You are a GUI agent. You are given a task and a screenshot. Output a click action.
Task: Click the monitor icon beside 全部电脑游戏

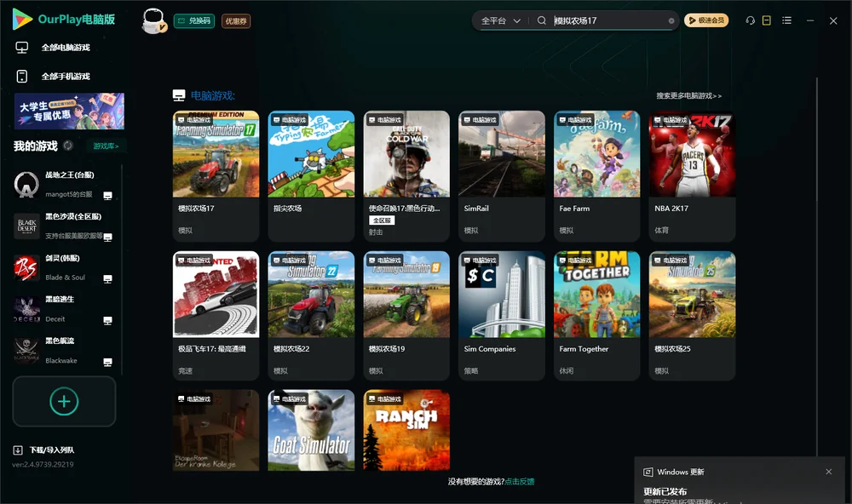[22, 48]
